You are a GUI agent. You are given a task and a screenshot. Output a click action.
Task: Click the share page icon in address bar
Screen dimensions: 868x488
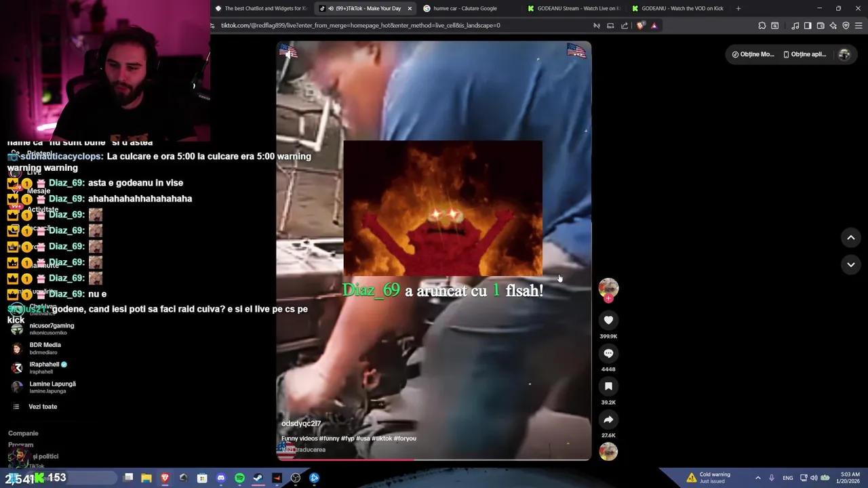coord(625,26)
